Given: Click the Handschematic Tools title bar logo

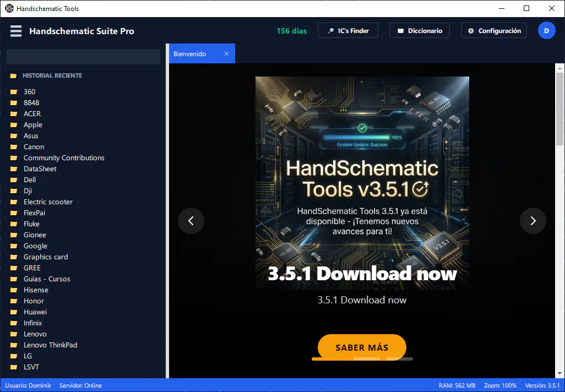Looking at the screenshot, I should click(9, 8).
